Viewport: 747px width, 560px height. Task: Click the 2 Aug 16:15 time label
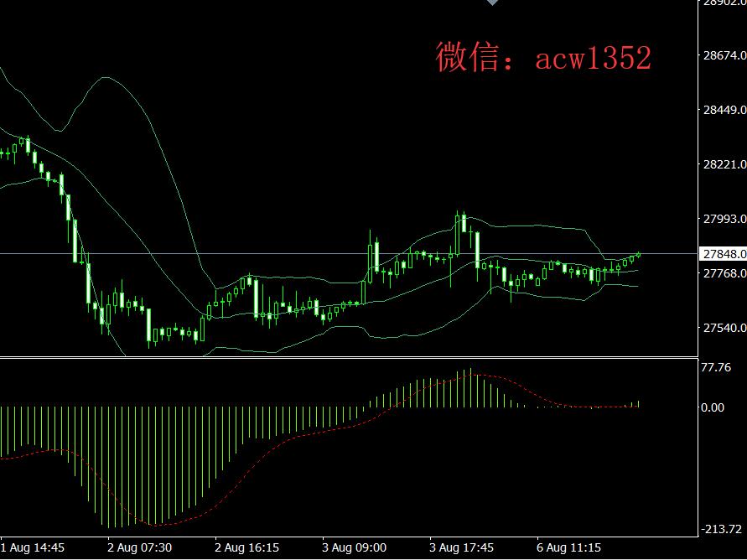tap(246, 547)
